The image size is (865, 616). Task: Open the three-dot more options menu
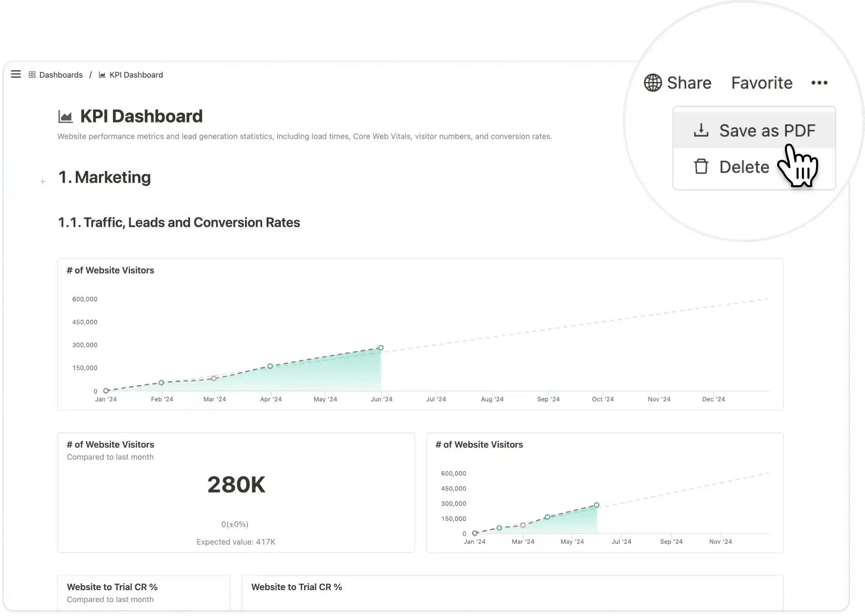(819, 83)
